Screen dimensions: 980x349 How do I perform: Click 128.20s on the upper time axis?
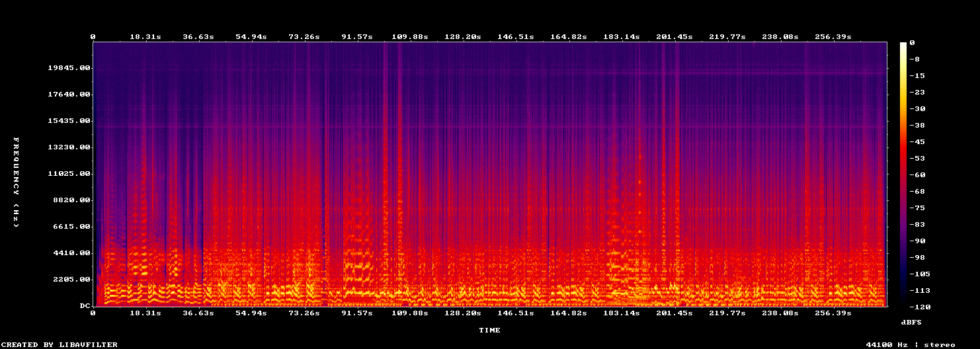click(x=463, y=36)
